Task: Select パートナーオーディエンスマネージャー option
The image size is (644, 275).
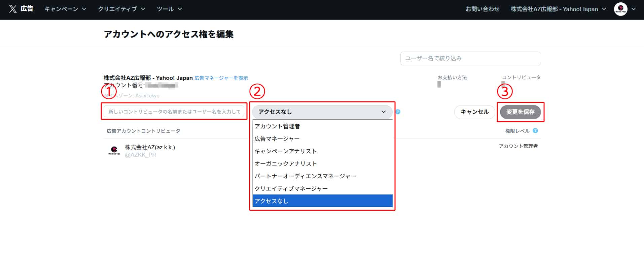Action: click(305, 176)
